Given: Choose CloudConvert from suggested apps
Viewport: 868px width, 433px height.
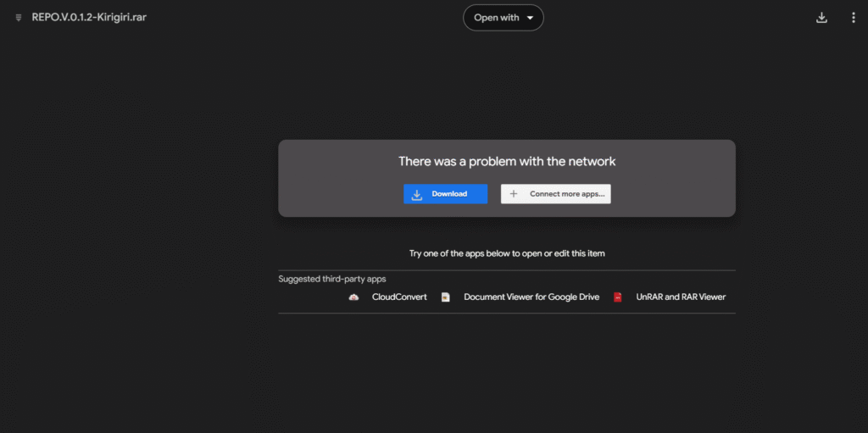Looking at the screenshot, I should 399,297.
